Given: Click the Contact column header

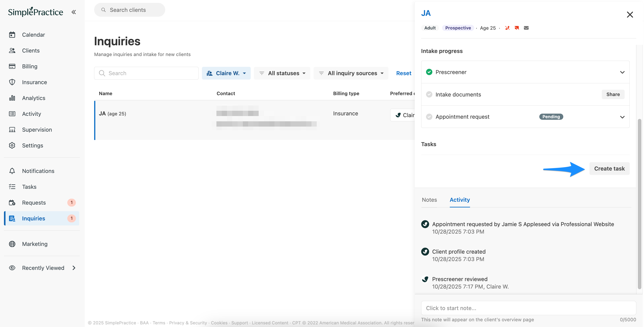Looking at the screenshot, I should 226,93.
